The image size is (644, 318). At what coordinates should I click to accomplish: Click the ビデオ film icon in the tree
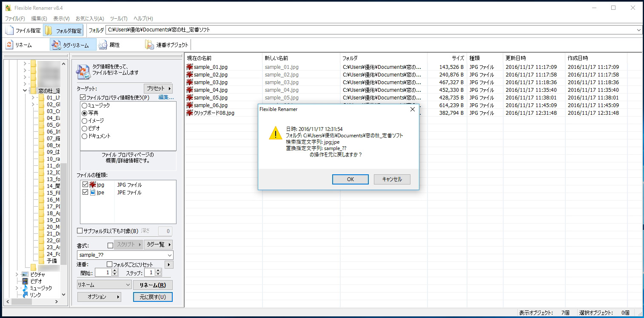(x=25, y=281)
